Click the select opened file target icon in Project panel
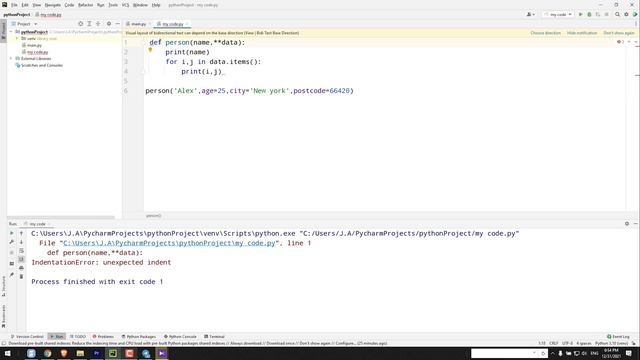The image size is (640, 360). pyautogui.click(x=80, y=24)
